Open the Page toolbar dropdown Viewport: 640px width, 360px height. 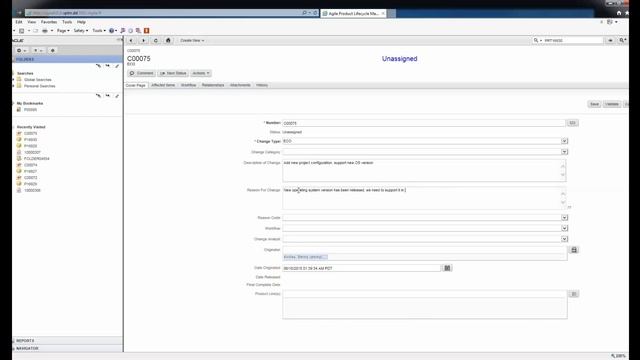[x=63, y=31]
